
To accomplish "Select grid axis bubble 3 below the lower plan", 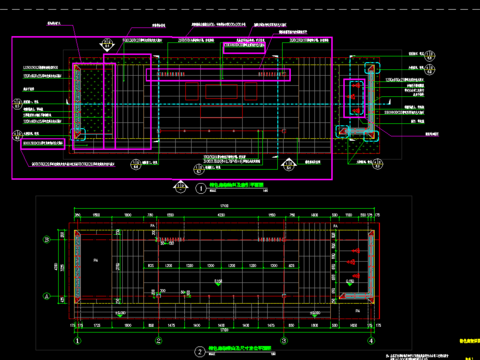I will (284, 341).
